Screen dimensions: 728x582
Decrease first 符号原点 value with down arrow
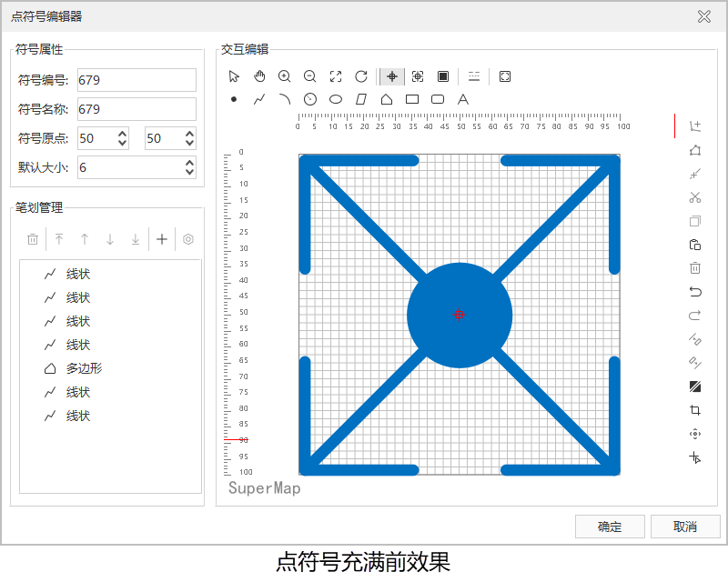pos(122,143)
